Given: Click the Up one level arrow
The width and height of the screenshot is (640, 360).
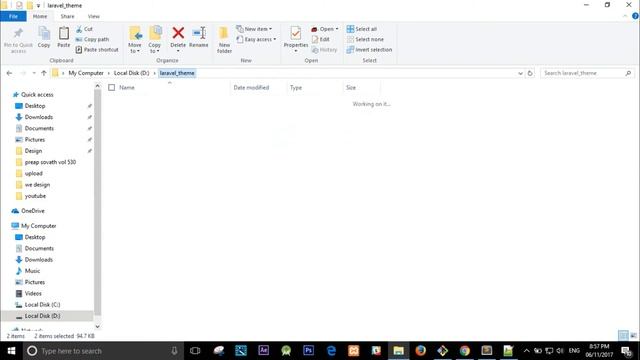Looking at the screenshot, I should [x=44, y=73].
